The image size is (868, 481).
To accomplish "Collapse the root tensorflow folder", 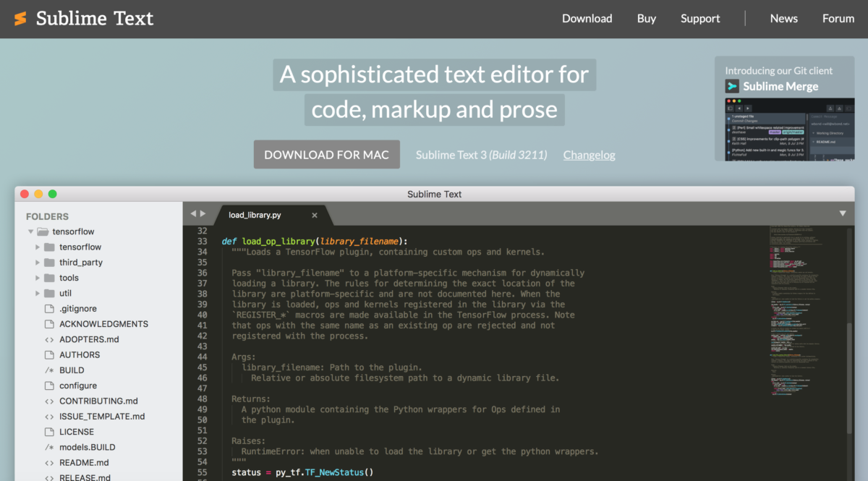I will pyautogui.click(x=30, y=231).
